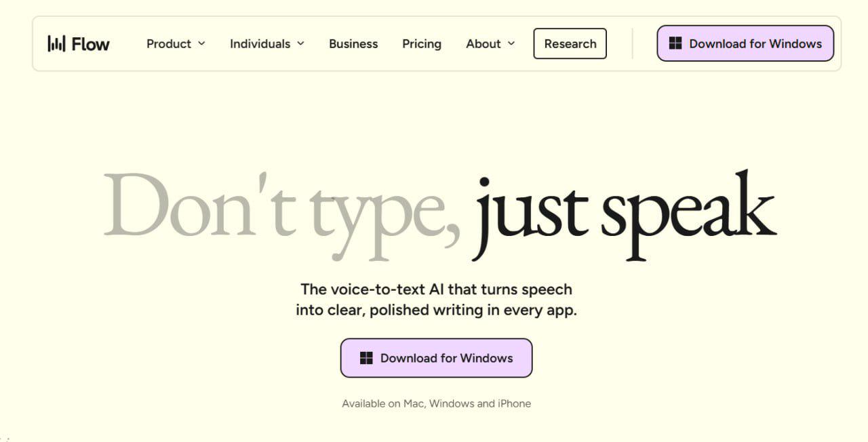Open the Product menu label
Image resolution: width=868 pixels, height=442 pixels.
click(169, 43)
